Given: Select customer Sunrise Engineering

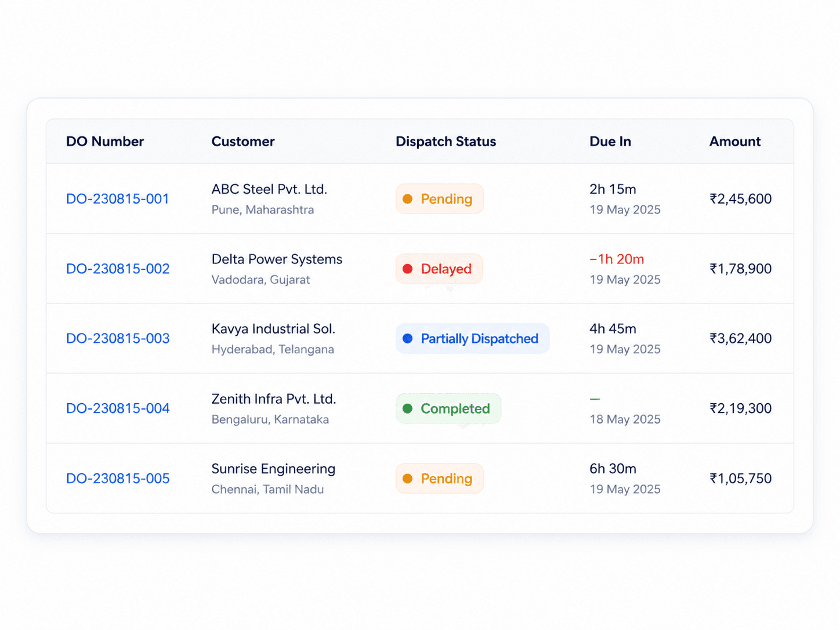Looking at the screenshot, I should (273, 469).
